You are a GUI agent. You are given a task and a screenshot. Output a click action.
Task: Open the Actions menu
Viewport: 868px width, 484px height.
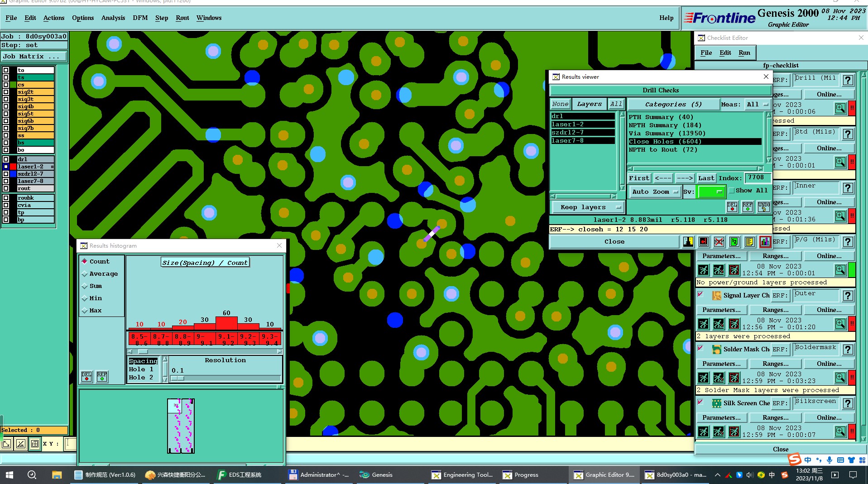(x=54, y=18)
